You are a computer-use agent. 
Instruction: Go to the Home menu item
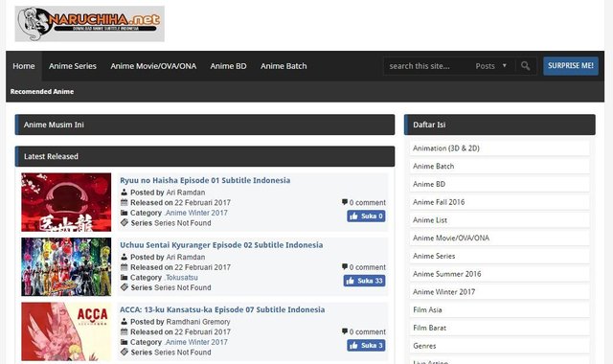click(24, 66)
